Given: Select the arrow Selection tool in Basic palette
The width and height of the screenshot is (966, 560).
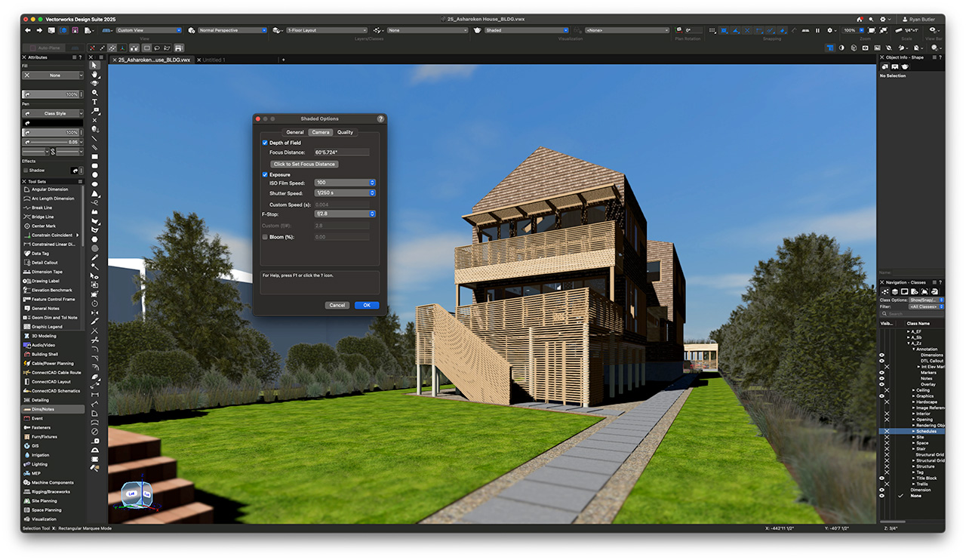Looking at the screenshot, I should pyautogui.click(x=95, y=66).
